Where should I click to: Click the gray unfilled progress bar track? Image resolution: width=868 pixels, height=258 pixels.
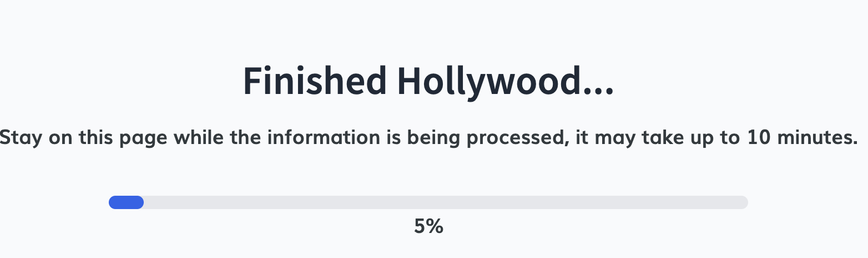click(444, 202)
